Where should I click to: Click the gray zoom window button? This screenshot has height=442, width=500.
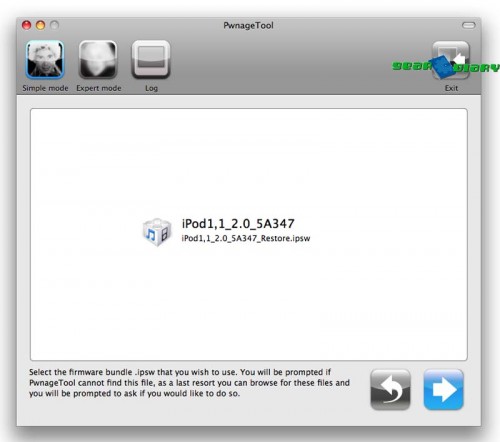(x=54, y=25)
